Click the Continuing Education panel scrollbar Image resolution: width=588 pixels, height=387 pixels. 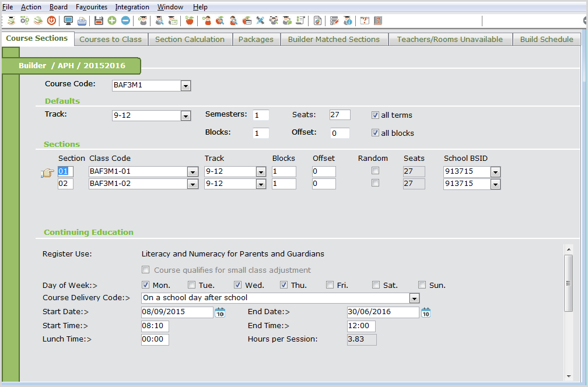pyautogui.click(x=568, y=283)
